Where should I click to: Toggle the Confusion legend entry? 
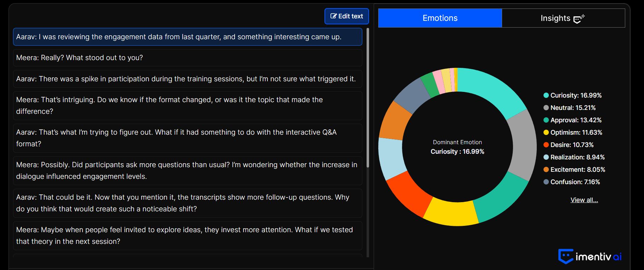coord(572,182)
